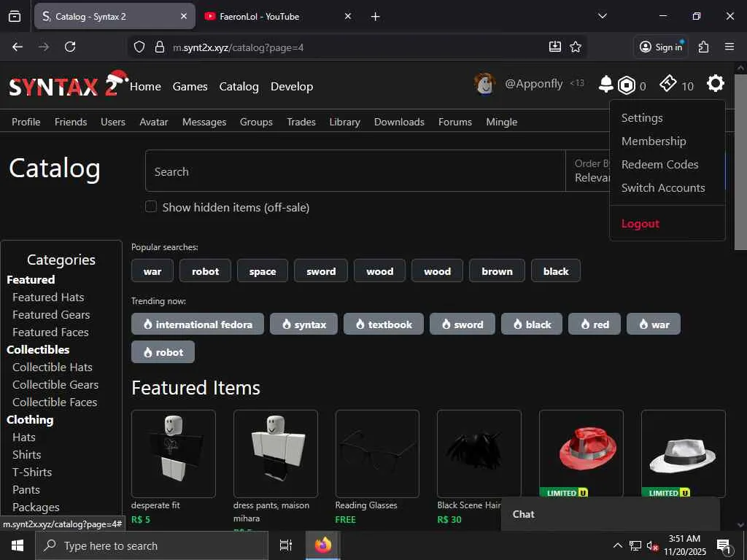The image size is (747, 560).
Task: Show hidden system tray icons
Action: (617, 545)
